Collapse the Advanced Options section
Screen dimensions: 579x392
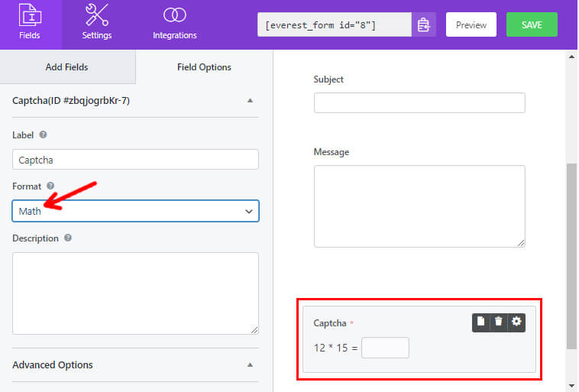(250, 364)
